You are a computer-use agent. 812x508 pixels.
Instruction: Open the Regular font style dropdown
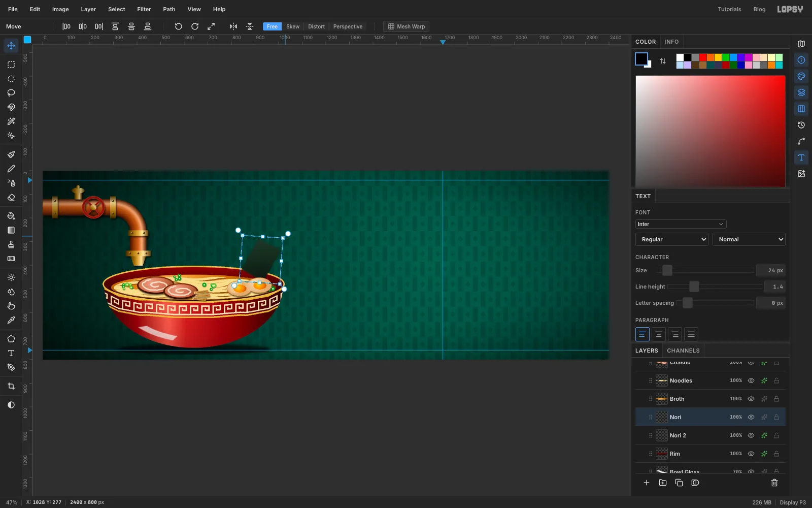coord(672,239)
